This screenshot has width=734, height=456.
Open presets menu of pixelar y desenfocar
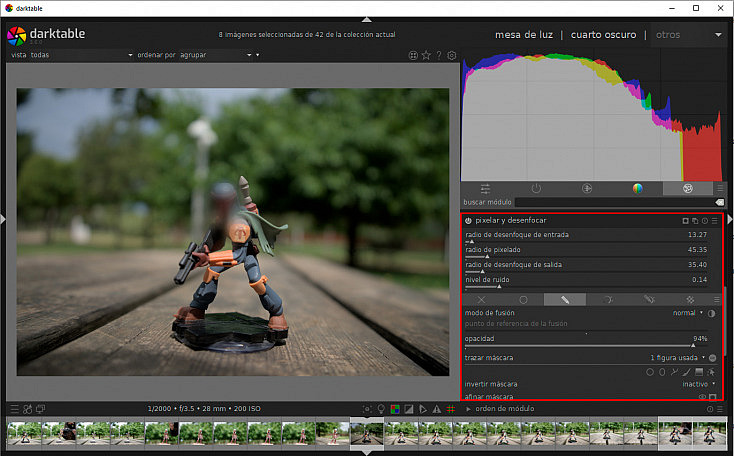715,221
